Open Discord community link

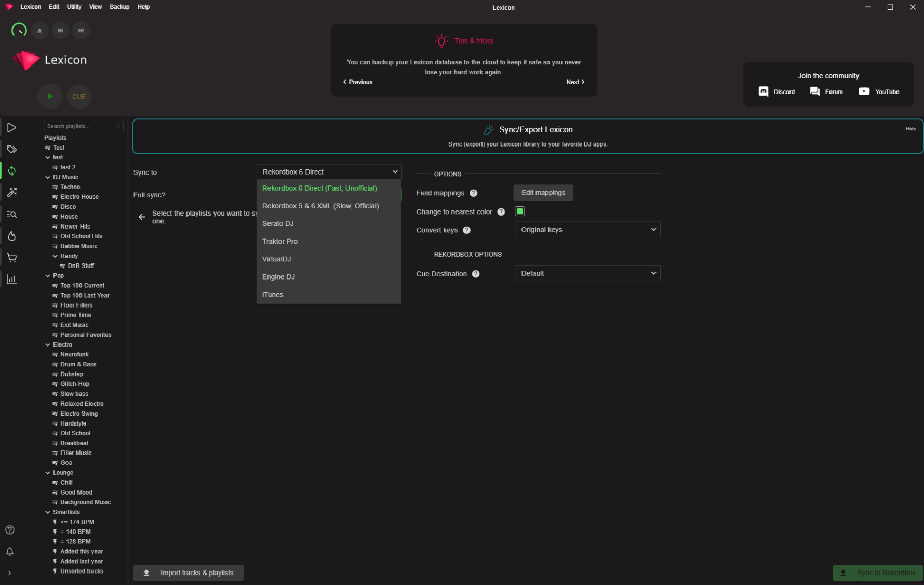(776, 91)
